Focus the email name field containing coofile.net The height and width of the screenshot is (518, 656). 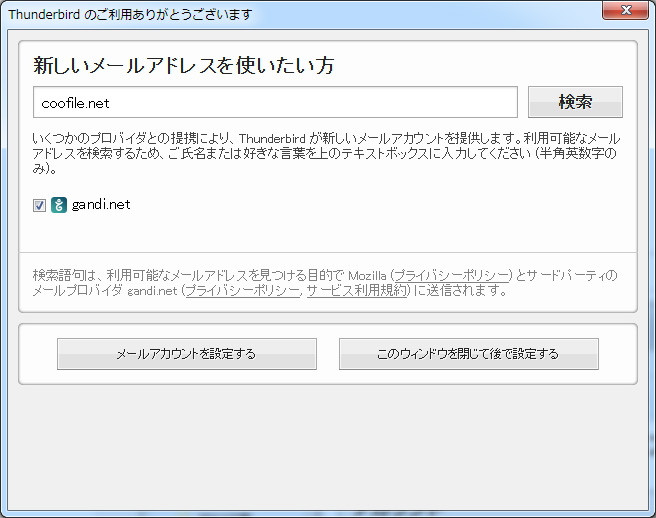click(x=275, y=102)
